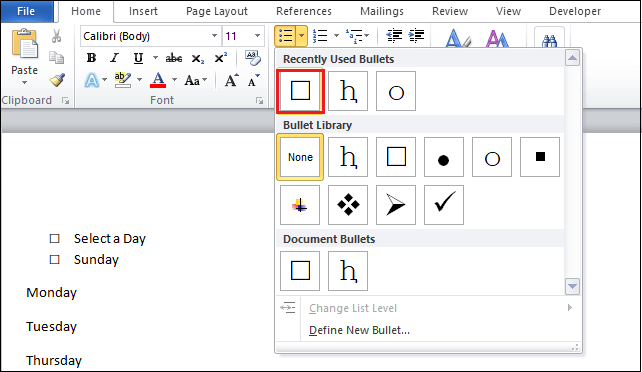Screen dimensions: 642x372
Task: Toggle Subscript formatting
Action: 197,59
